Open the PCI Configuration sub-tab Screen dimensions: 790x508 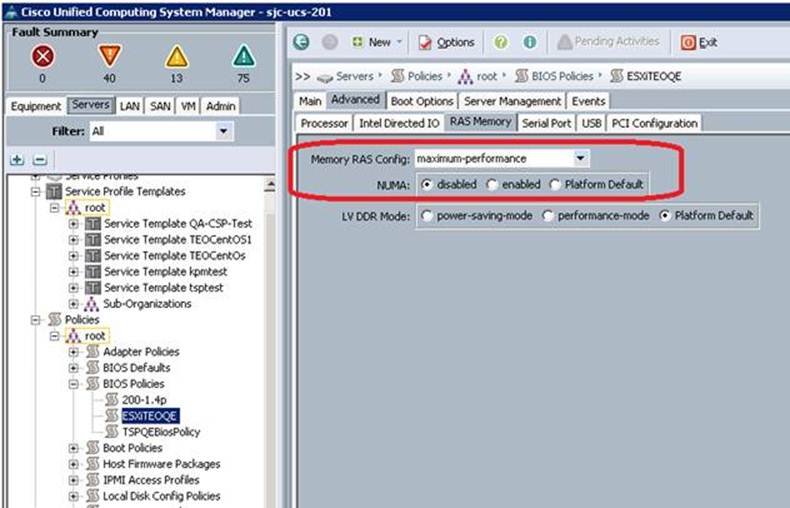(654, 123)
